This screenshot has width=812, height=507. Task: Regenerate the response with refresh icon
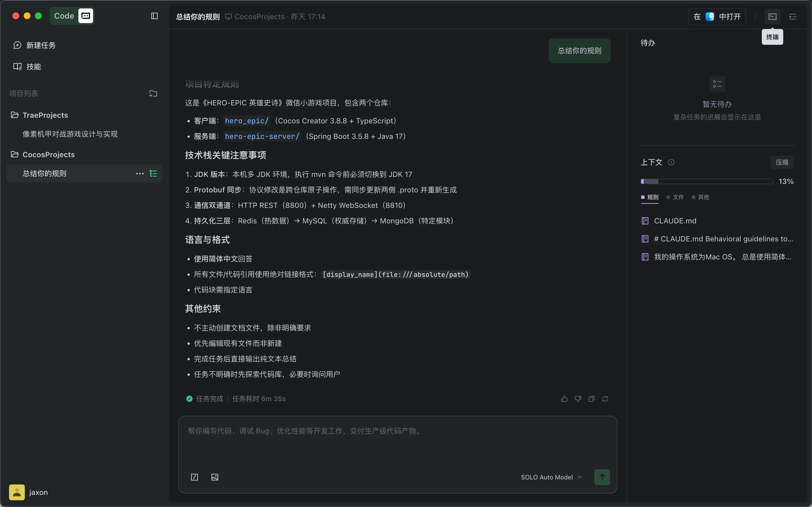pos(605,399)
